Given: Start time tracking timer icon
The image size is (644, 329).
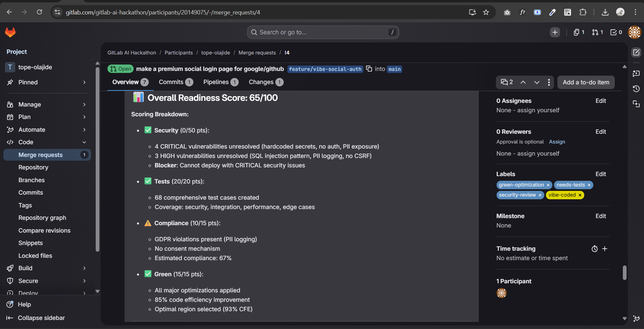Looking at the screenshot, I should pyautogui.click(x=595, y=249).
